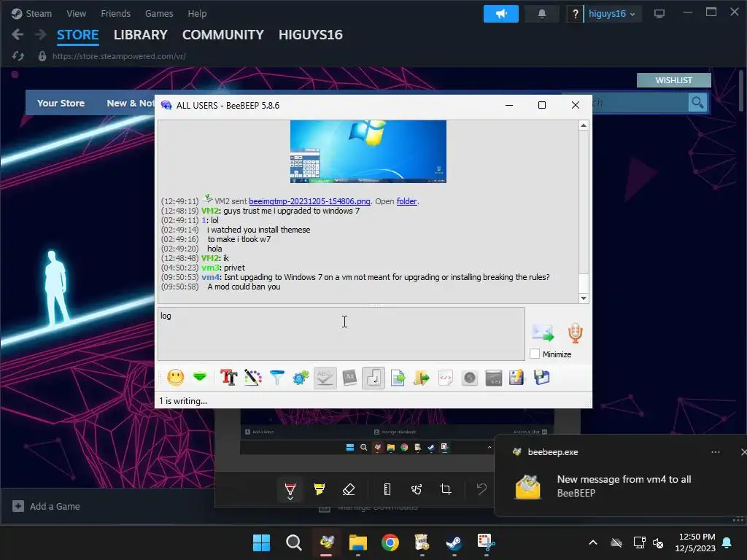The width and height of the screenshot is (747, 560).
Task: Select the red ballpoint pen in Snipping Tool
Action: (x=290, y=490)
